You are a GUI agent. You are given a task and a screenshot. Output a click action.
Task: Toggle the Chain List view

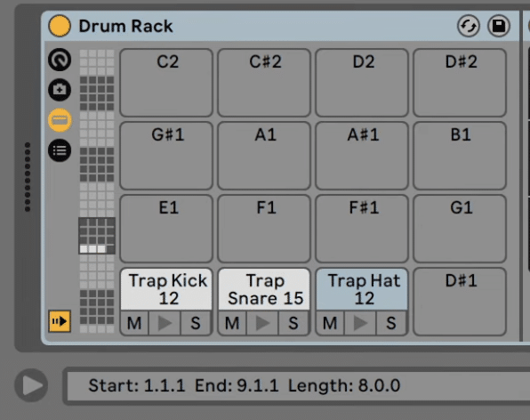(x=60, y=120)
